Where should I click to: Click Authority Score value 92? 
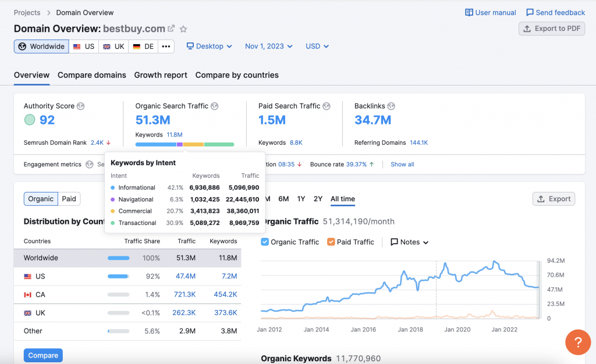(x=47, y=120)
